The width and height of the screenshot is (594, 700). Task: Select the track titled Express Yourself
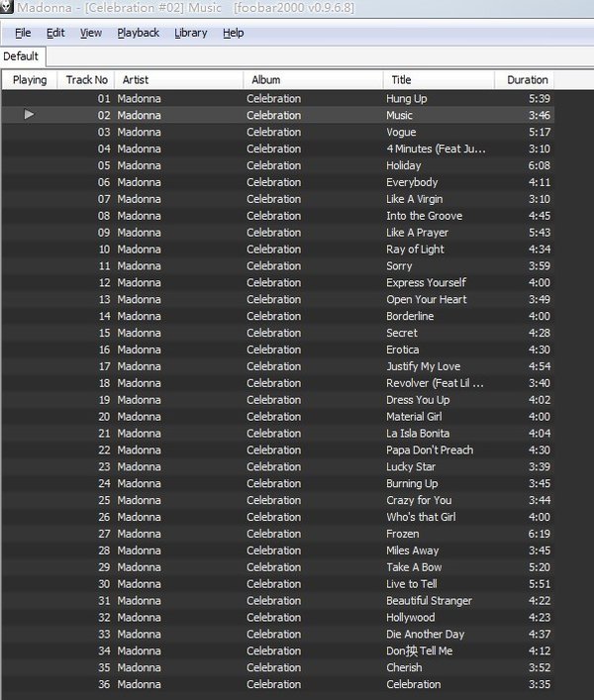(278, 282)
